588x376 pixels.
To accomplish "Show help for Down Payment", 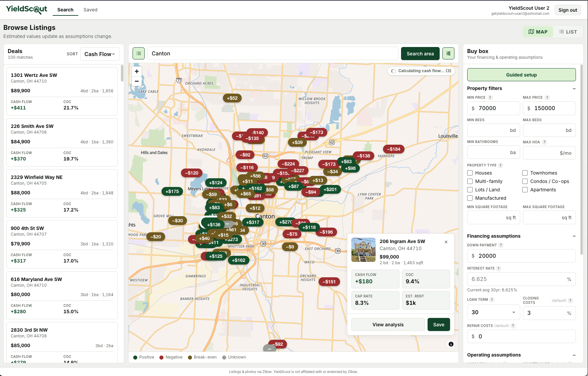I will click(501, 245).
